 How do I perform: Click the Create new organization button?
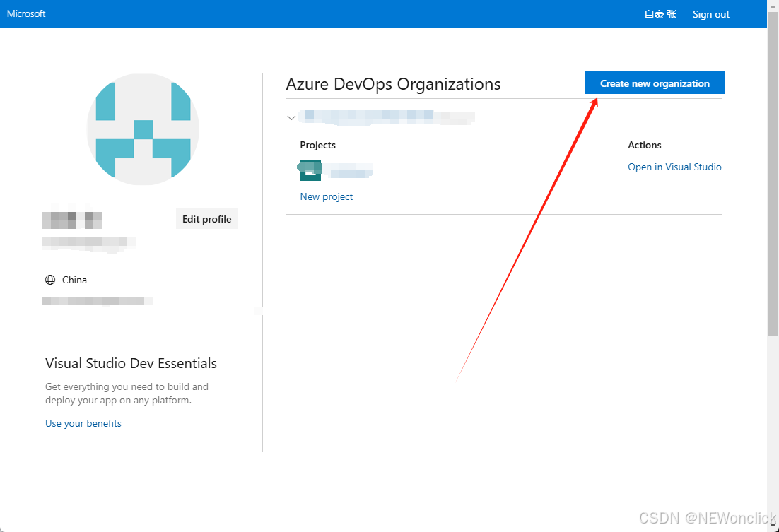(x=655, y=83)
